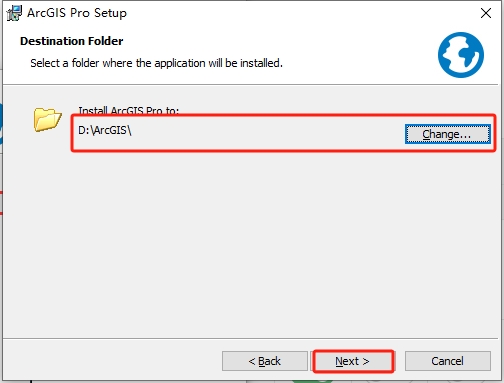Click blank space right of install path

[x=267, y=133]
